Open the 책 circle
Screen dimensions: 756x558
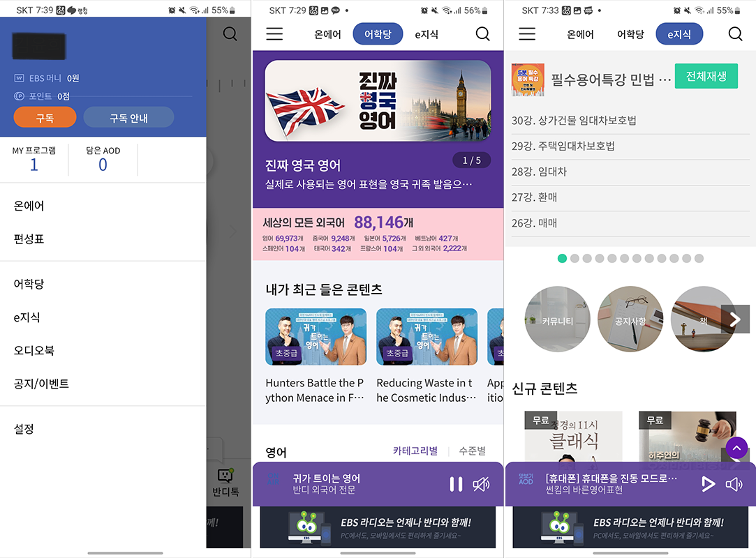(x=703, y=319)
